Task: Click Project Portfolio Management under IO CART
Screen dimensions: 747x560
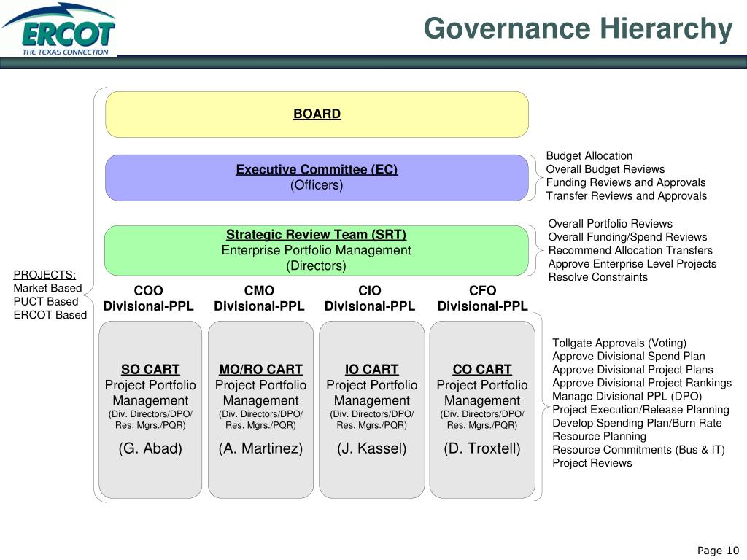Action: 371,393
